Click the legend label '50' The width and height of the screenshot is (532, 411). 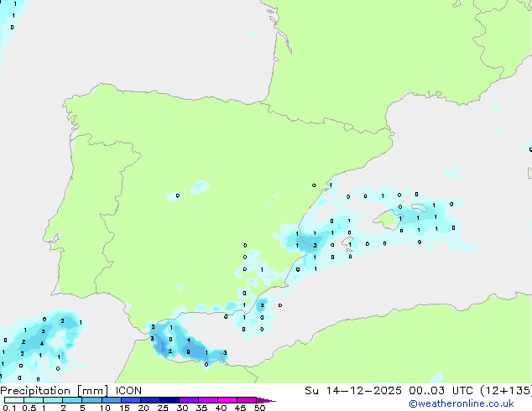[x=260, y=408]
